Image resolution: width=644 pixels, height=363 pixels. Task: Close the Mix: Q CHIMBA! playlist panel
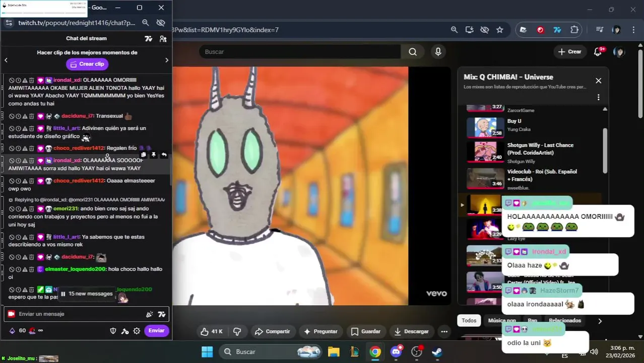coord(598,81)
